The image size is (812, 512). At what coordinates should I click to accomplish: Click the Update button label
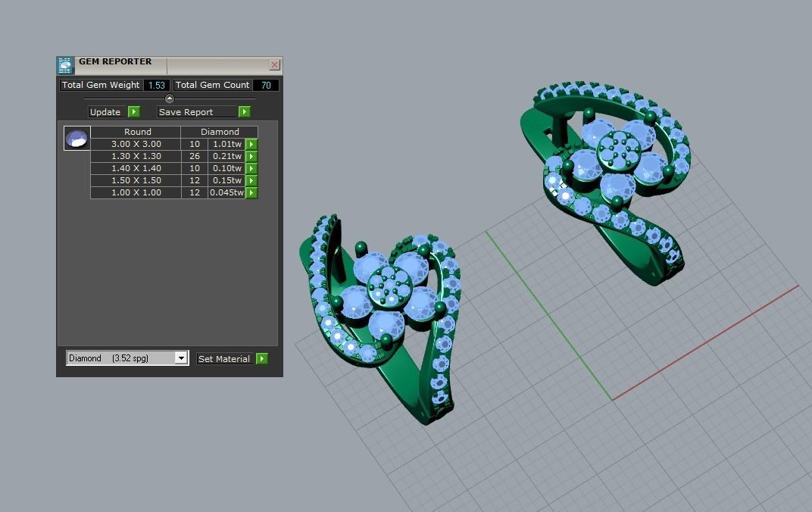105,112
